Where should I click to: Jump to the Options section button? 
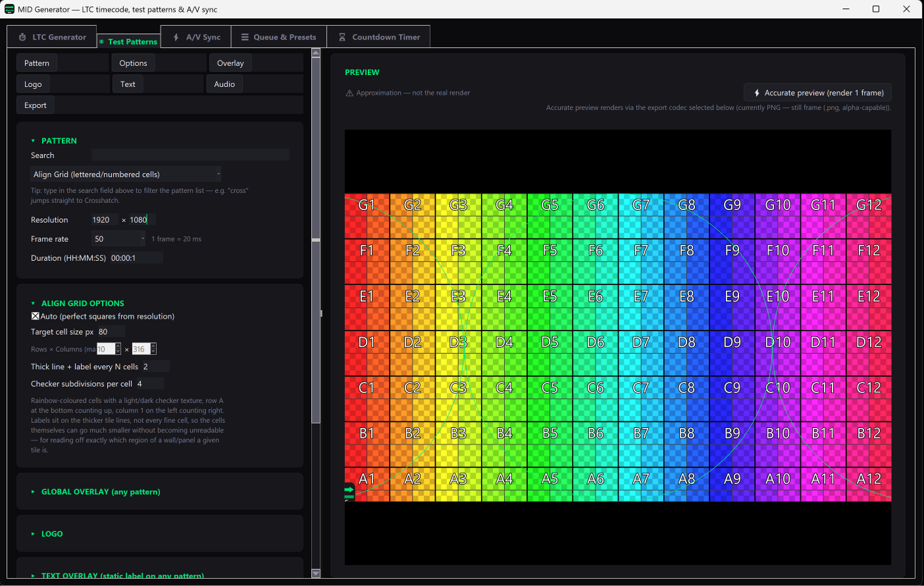click(x=134, y=63)
